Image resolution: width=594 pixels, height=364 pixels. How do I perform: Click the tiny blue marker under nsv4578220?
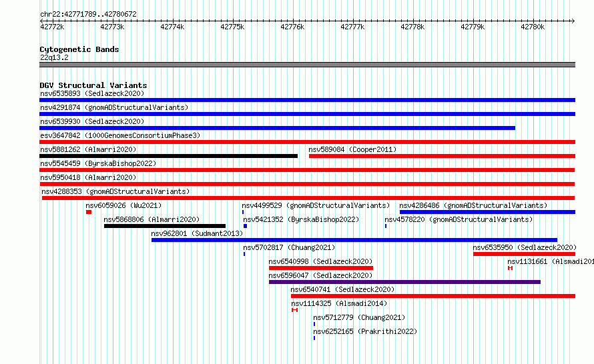386,226
